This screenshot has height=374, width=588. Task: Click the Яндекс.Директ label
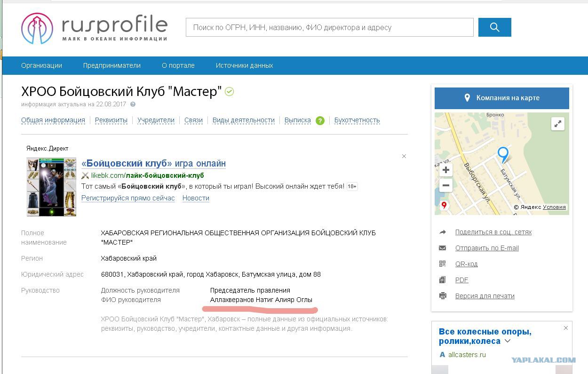pos(48,148)
